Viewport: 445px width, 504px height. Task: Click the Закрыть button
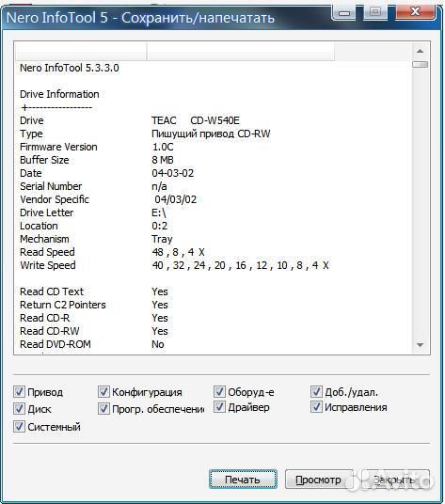pyautogui.click(x=395, y=480)
